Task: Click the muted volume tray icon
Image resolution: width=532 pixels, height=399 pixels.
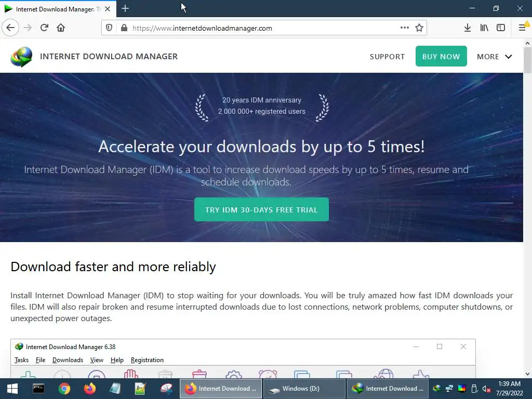Action: click(486, 389)
